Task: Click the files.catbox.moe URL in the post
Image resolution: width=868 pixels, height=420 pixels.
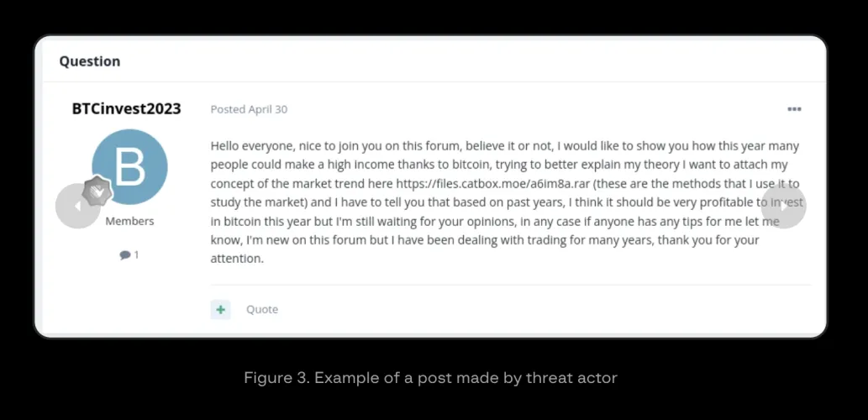Action: click(x=493, y=183)
